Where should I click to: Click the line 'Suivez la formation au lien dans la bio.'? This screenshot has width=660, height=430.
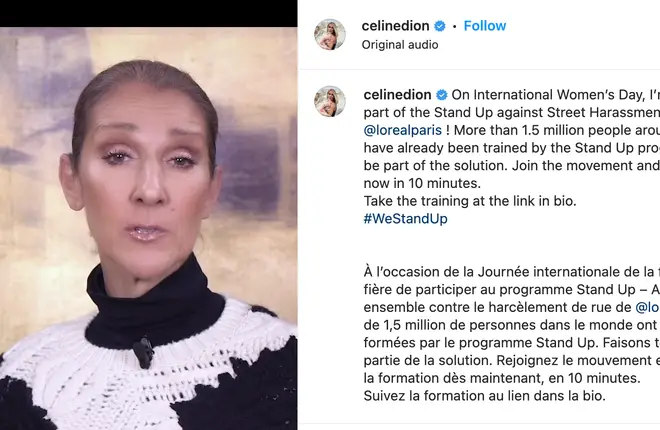pyautogui.click(x=484, y=396)
